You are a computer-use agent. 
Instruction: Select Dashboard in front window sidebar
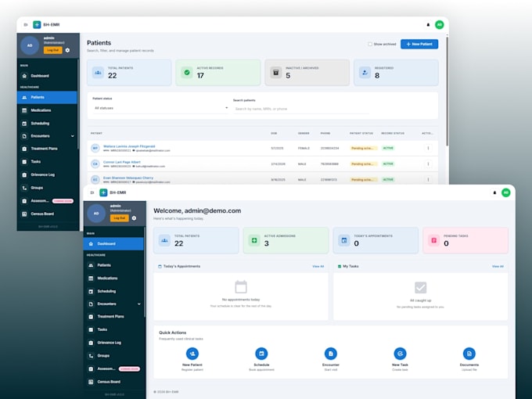(x=113, y=244)
